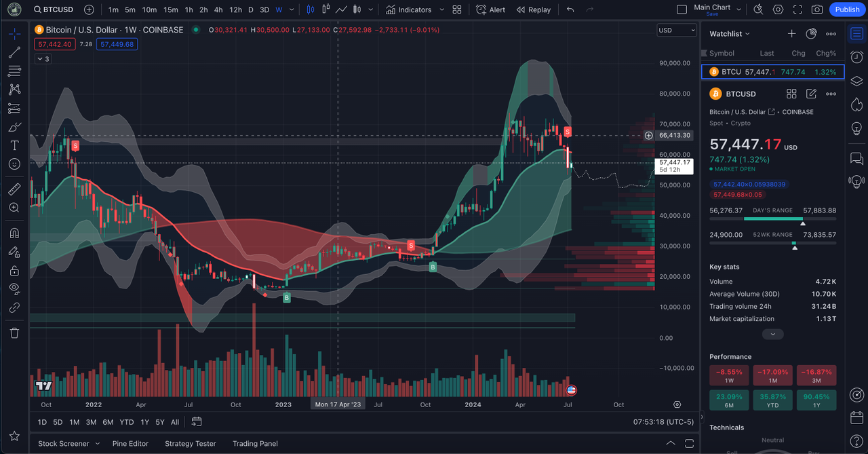The width and height of the screenshot is (868, 454).
Task: Click the Publish button
Action: pos(847,10)
